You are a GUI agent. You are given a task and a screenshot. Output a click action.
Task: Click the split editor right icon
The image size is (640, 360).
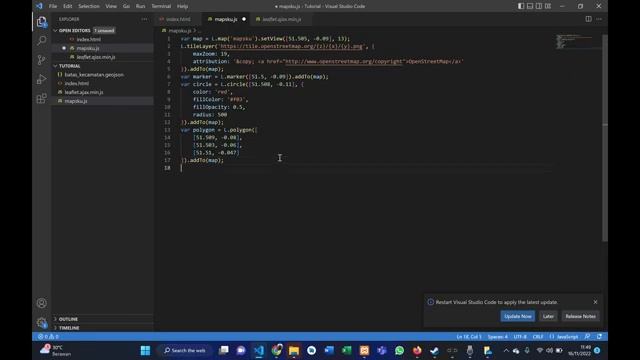tap(588, 19)
